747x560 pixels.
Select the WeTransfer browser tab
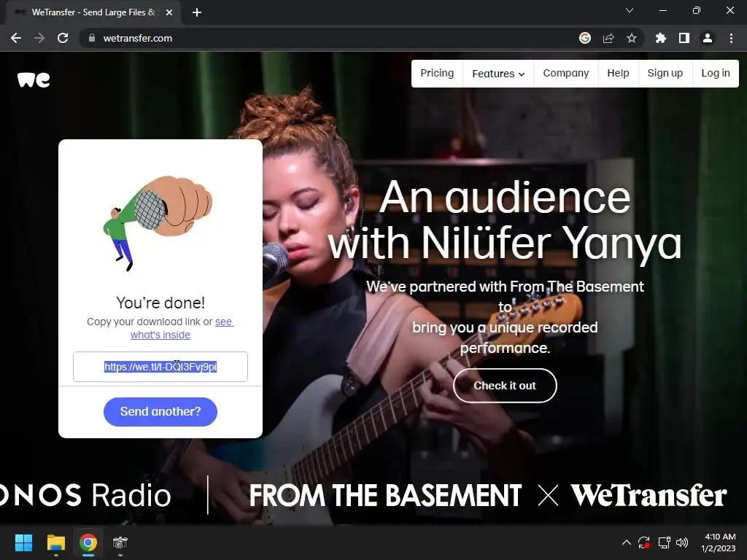pos(93,12)
